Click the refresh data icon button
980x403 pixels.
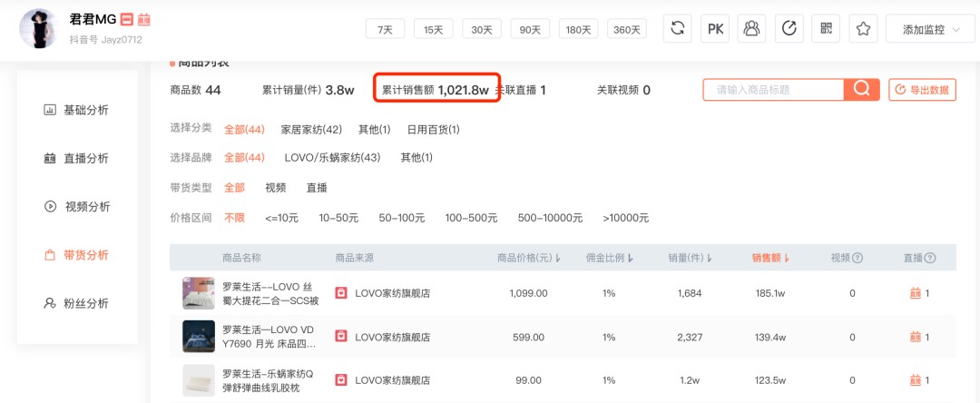678,29
